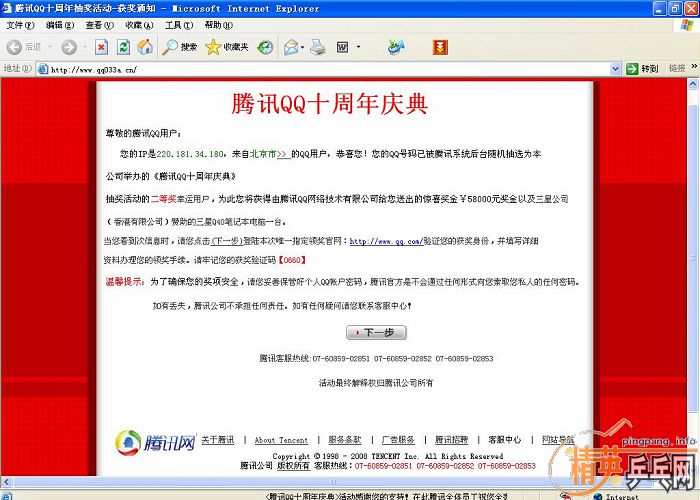The height and width of the screenshot is (500, 700).
Task: Click the IE icon in the title bar
Action: point(6,8)
